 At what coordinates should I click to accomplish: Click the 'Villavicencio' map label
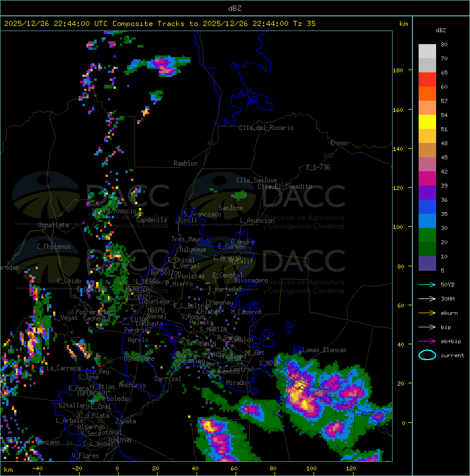(114, 211)
